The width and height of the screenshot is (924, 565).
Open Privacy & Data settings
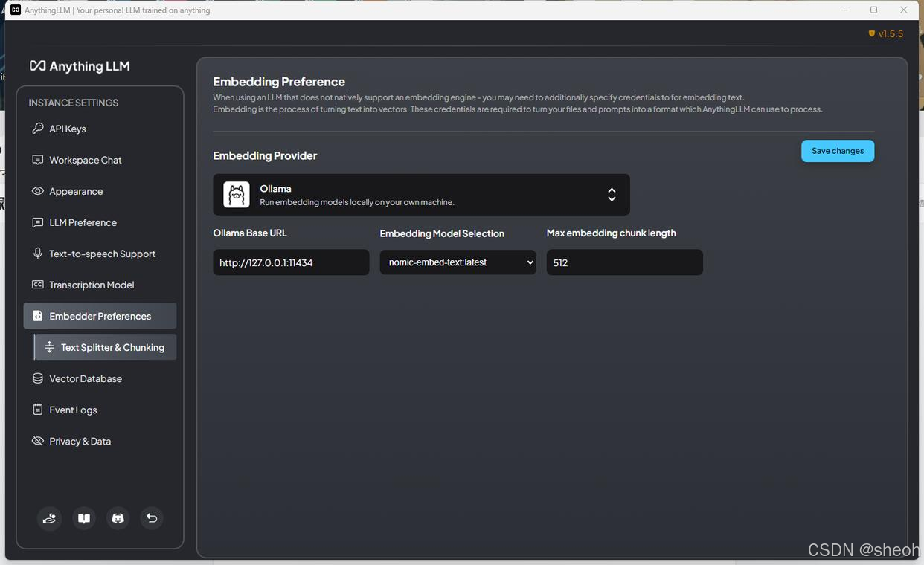coord(100,441)
